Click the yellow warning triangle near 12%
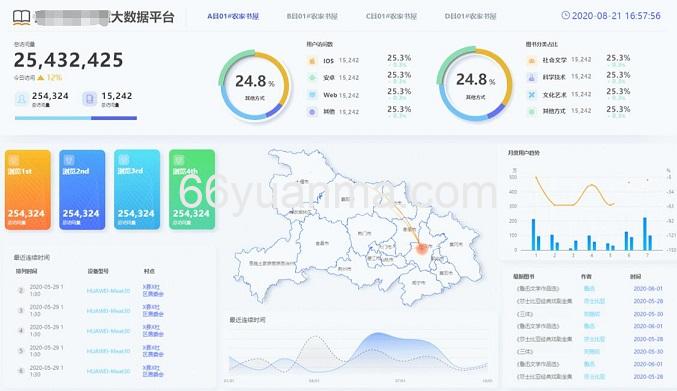The height and width of the screenshot is (391, 677). (x=41, y=78)
